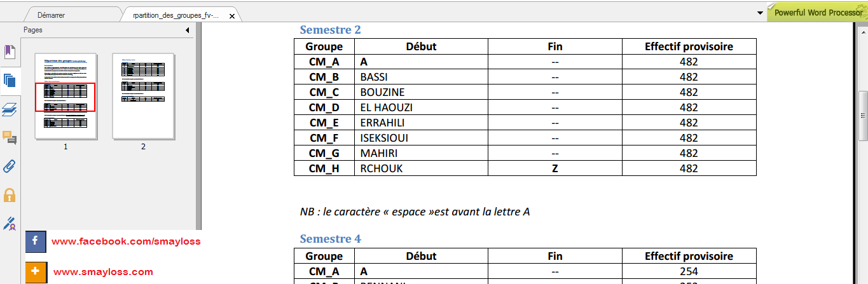Click the Facebook logo icon
Viewport: 868px width, 284px height.
pos(35,241)
